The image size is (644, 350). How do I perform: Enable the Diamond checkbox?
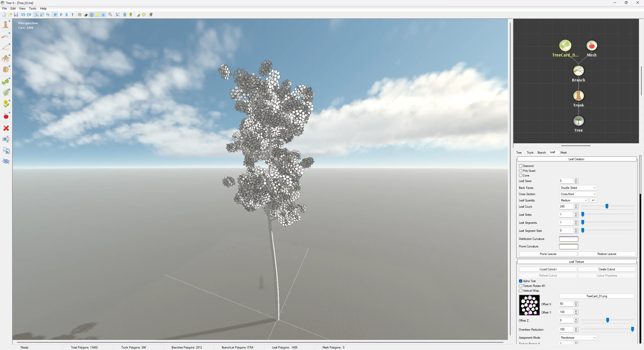click(x=520, y=166)
